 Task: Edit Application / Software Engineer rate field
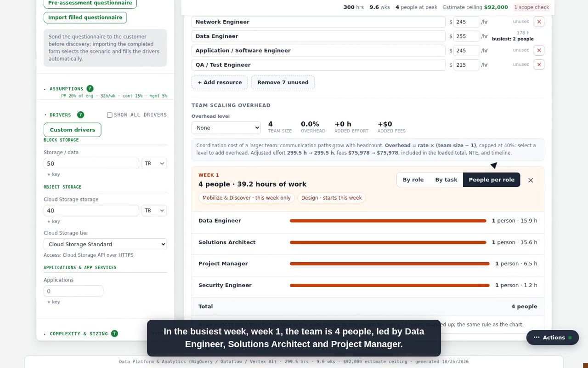click(466, 50)
